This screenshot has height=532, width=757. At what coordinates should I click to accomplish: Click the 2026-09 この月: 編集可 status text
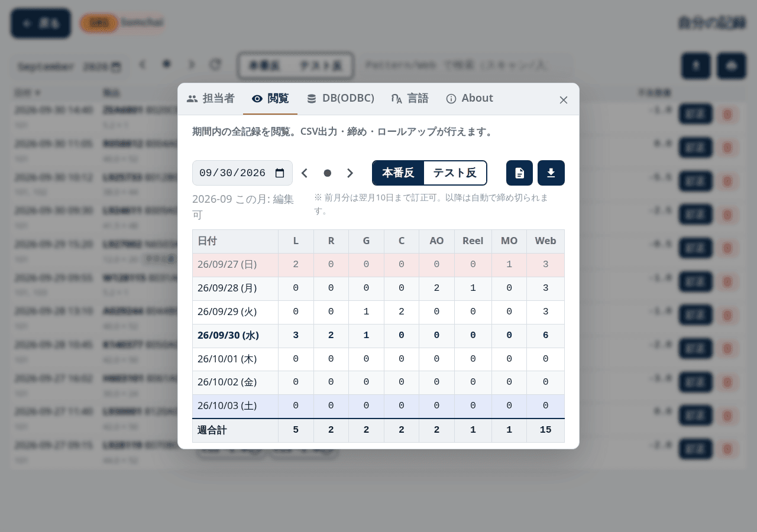pos(243,206)
